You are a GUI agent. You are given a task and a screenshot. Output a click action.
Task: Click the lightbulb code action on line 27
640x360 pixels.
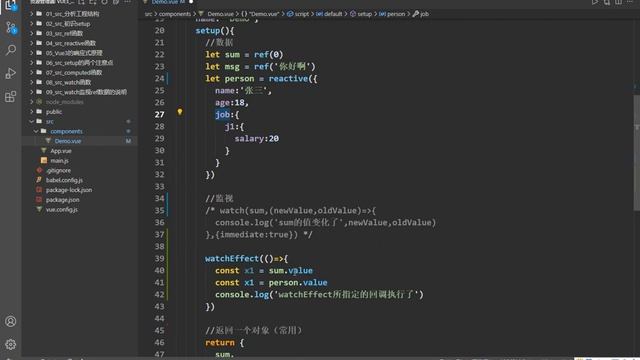pyautogui.click(x=180, y=112)
